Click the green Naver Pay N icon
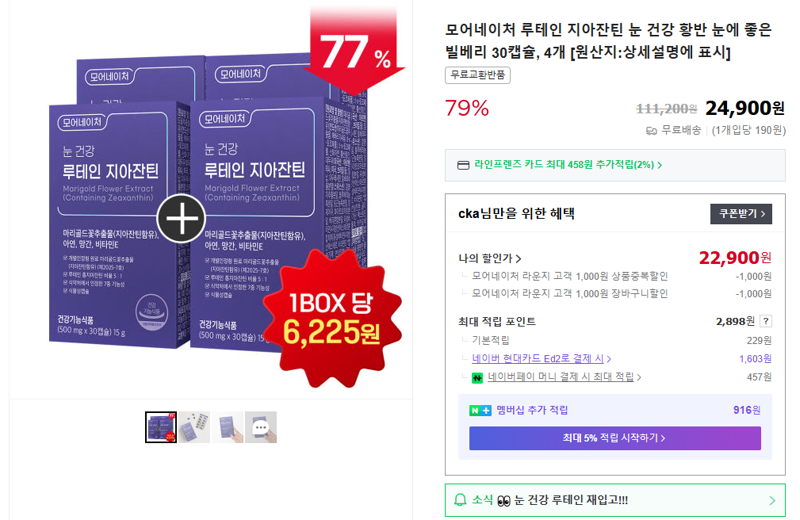800x520 pixels. coord(477,378)
